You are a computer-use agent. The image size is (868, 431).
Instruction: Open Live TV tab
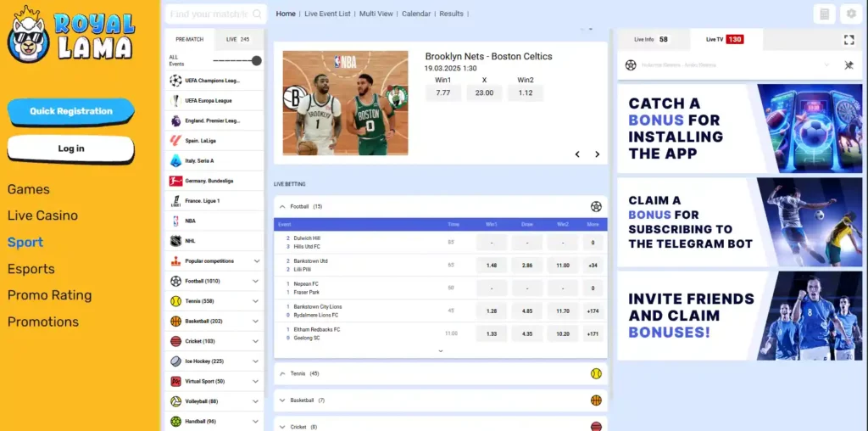point(726,39)
